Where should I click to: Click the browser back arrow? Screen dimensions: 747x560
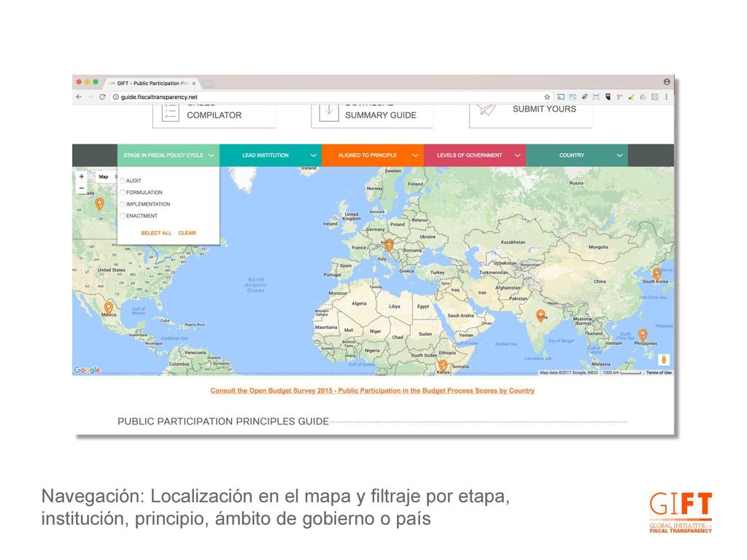79,97
